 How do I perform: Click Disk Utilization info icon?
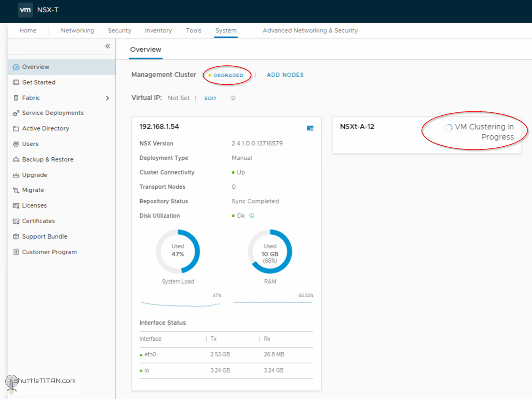252,216
